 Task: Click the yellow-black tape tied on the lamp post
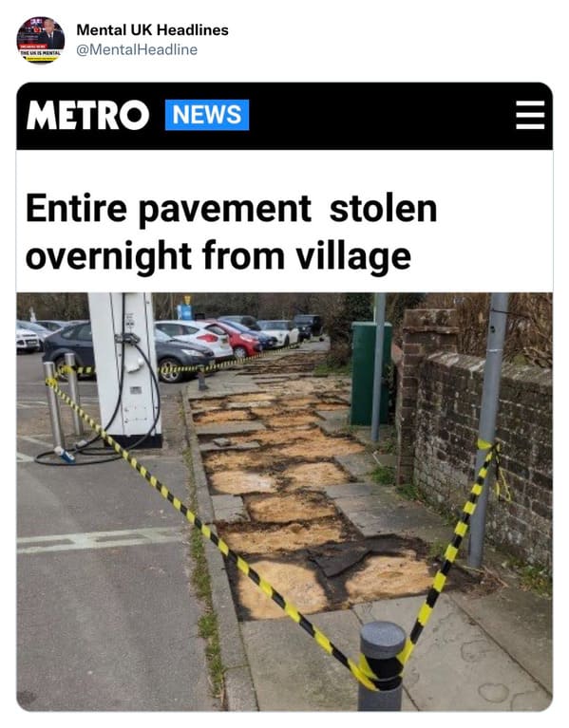494,469
